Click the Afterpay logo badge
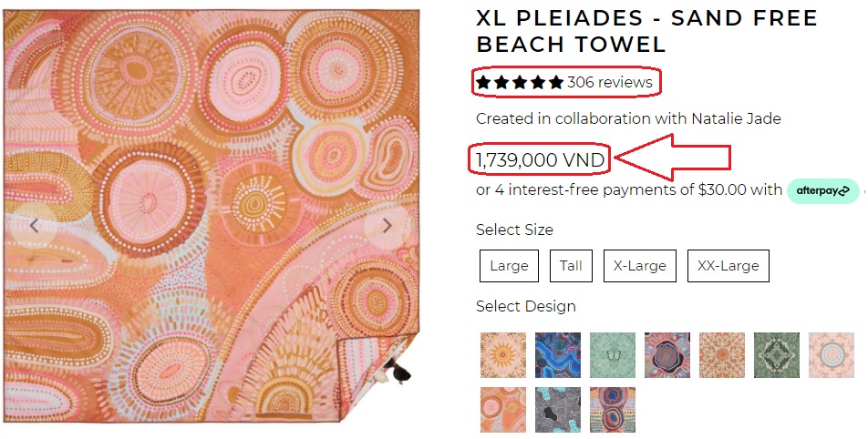Viewport: 868px width, 439px height. 822,190
